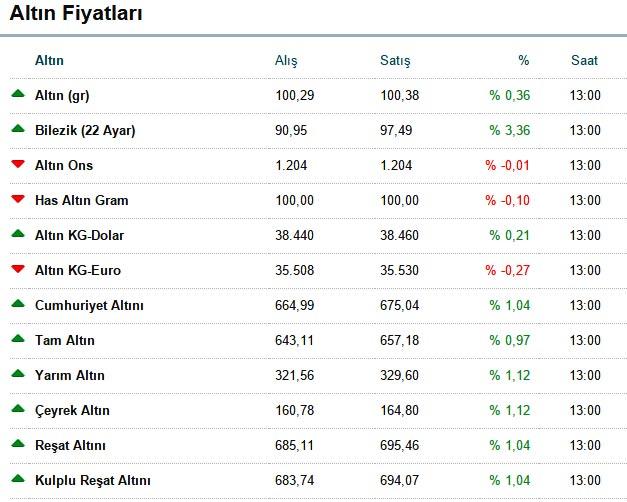Click the Satış column header
The width and height of the screenshot is (627, 502).
tap(395, 61)
